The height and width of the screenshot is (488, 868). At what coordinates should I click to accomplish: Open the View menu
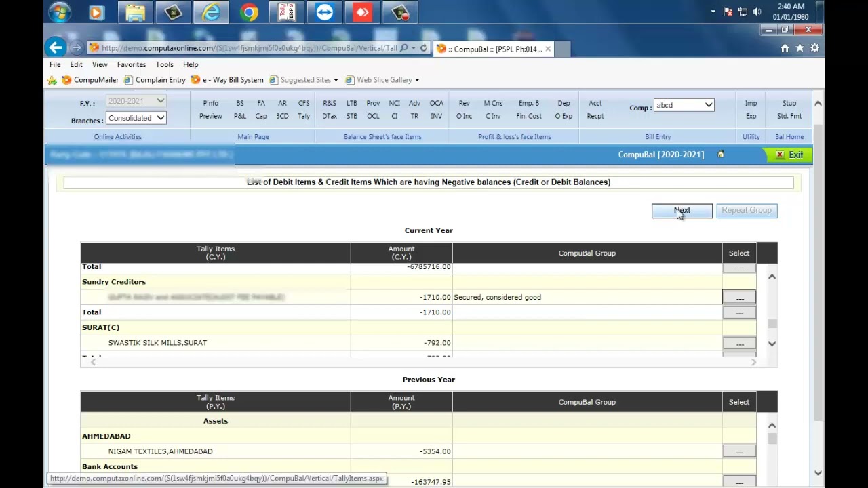click(100, 64)
